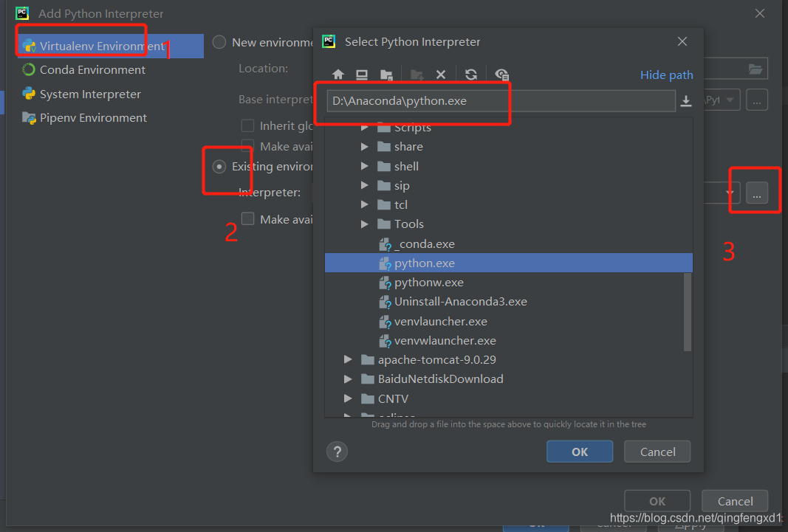Select the tcl folder name
788x532 pixels.
click(x=401, y=205)
